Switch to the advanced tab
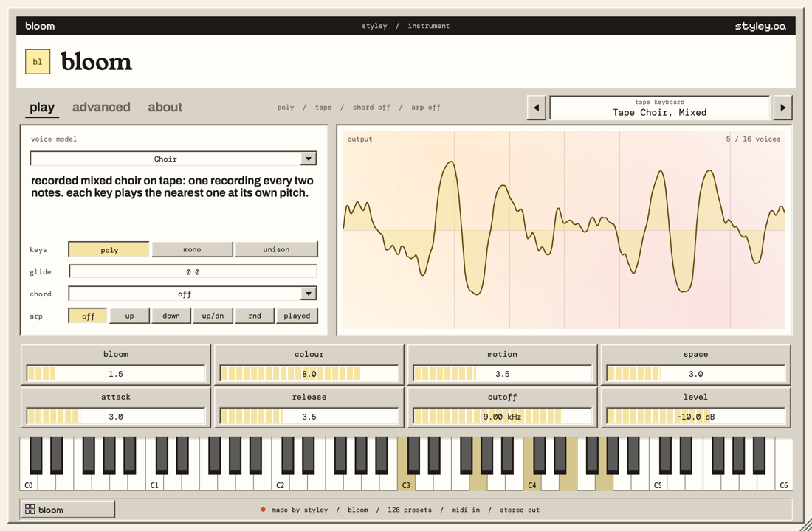812x531 pixels. [x=101, y=107]
